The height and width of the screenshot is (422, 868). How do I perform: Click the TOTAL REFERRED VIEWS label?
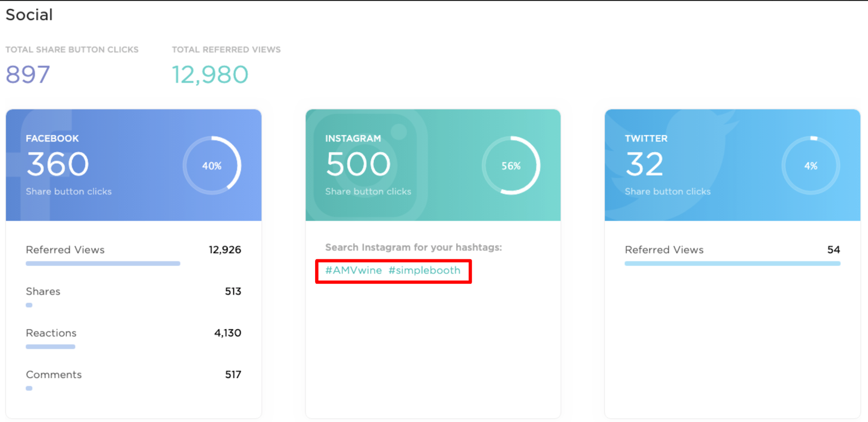click(x=226, y=49)
